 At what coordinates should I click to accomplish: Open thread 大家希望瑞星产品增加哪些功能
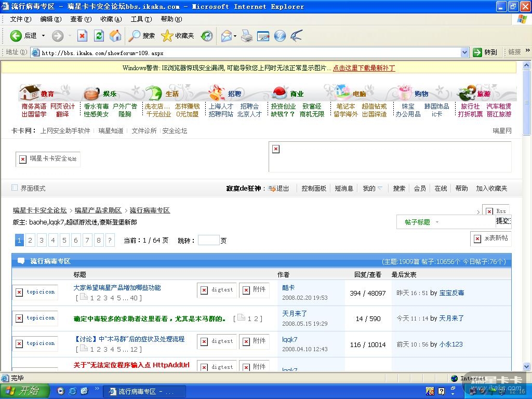117,287
